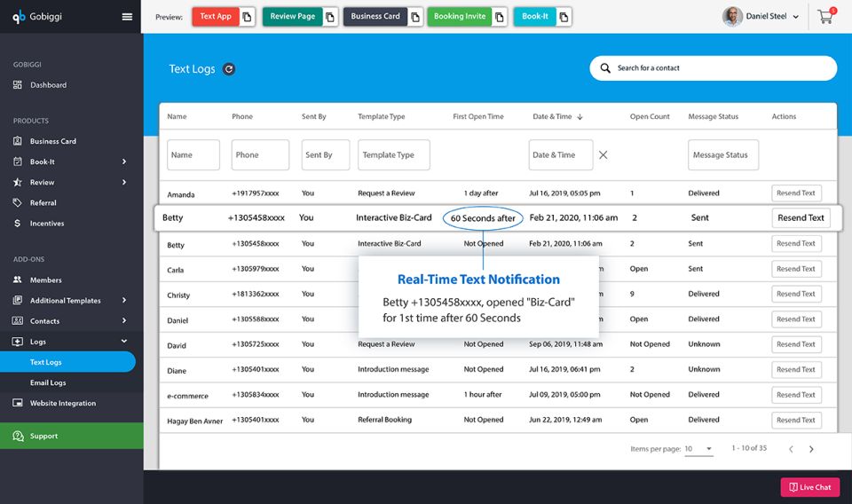The image size is (852, 504).
Task: Preview the Business Card
Action: [x=375, y=16]
